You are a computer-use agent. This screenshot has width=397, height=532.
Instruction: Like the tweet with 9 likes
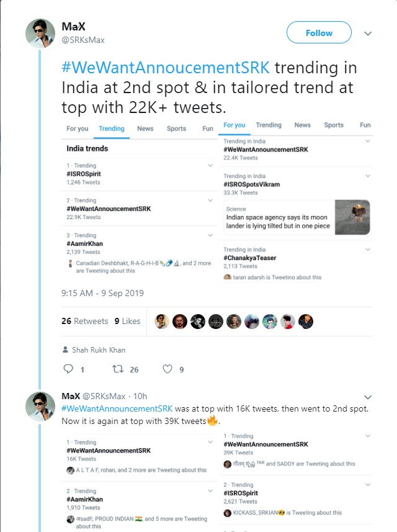coord(167,369)
